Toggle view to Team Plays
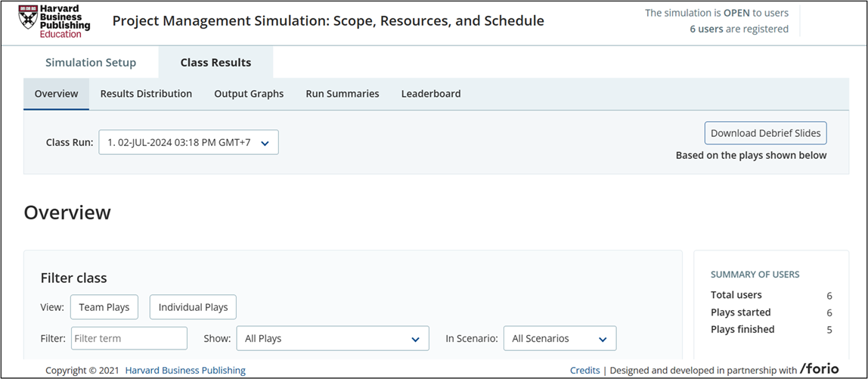Viewport: 868px width, 379px height. point(104,307)
